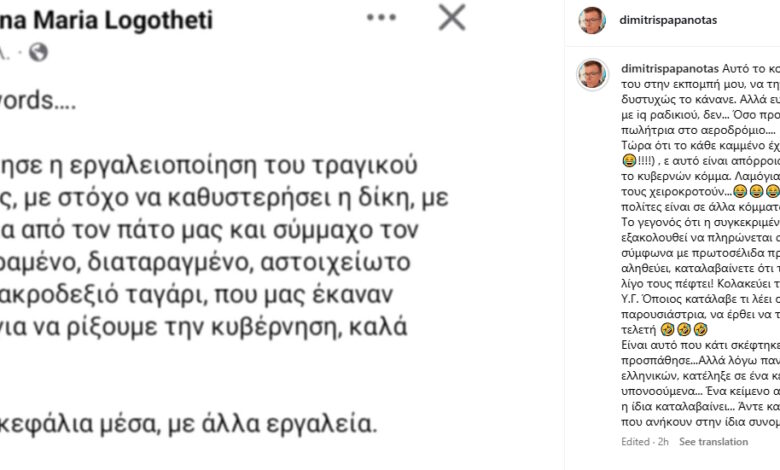Viewport: 780px width, 470px height.
Task: Open the three-dot post options menu
Action: pyautogui.click(x=381, y=17)
